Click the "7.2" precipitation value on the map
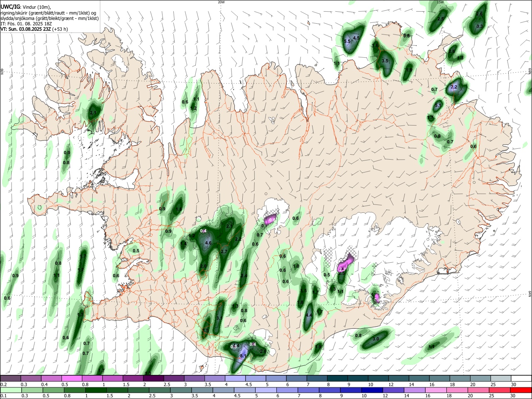Viewport: 532px width, 399px height. pyautogui.click(x=454, y=87)
